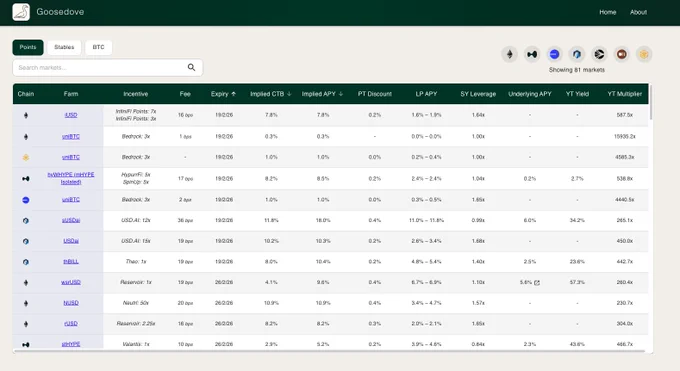
Task: Switch to the Stables tab
Action: (x=64, y=47)
